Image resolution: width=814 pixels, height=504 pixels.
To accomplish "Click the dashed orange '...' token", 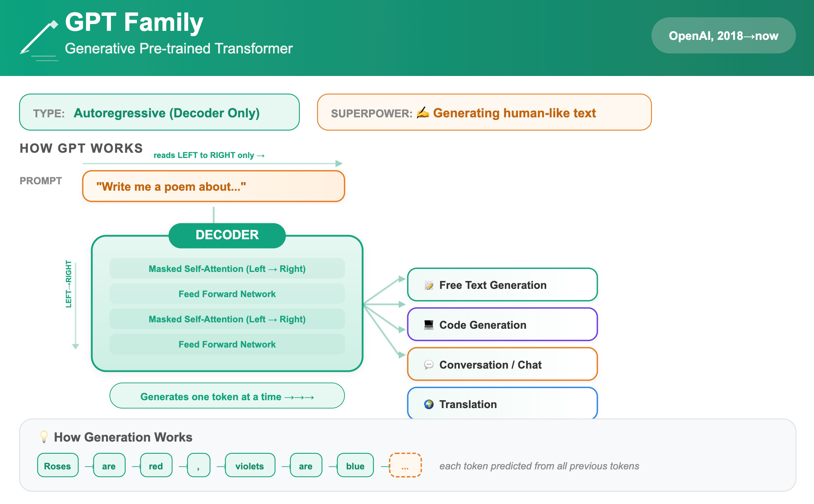I will 405,465.
